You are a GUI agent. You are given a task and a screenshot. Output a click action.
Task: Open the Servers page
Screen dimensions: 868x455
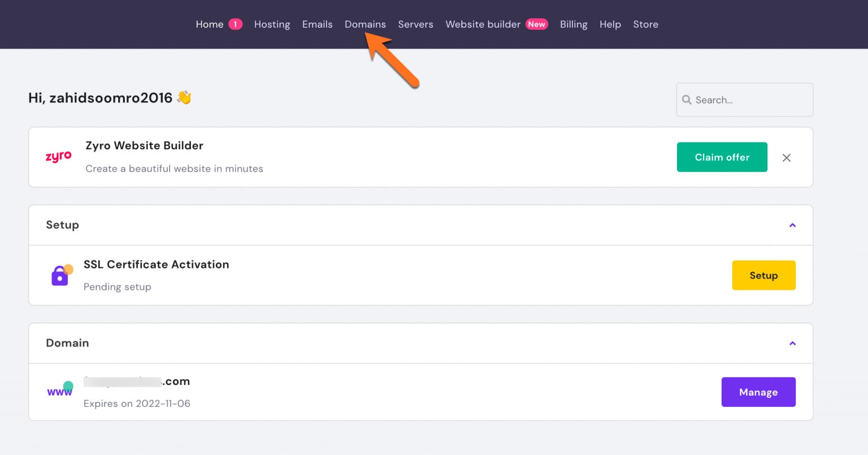[x=415, y=24]
